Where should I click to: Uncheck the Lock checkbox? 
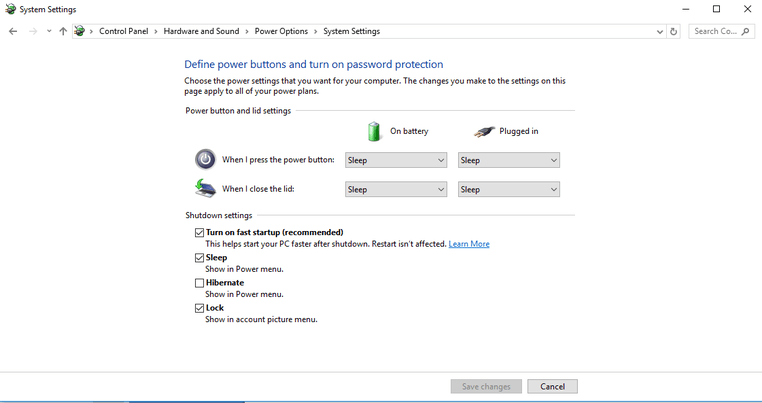point(200,308)
